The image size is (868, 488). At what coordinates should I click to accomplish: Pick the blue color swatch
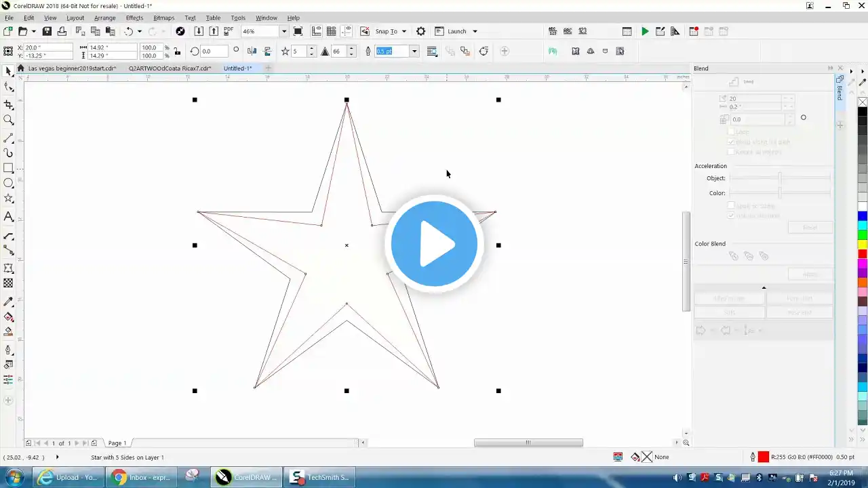tap(863, 216)
